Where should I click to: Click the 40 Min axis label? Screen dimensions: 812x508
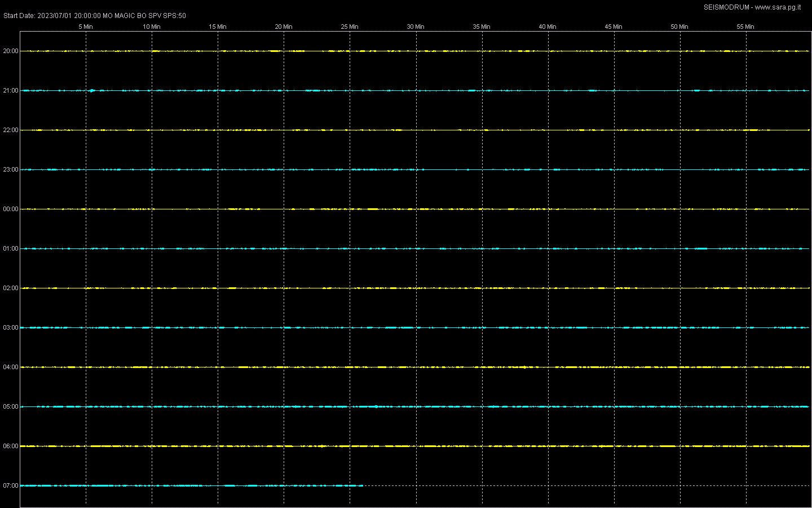point(547,27)
